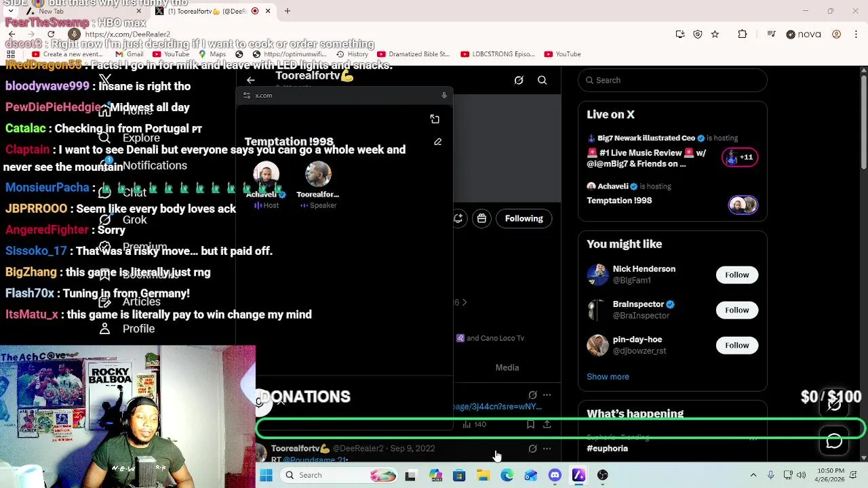Click Show more under You might like
The width and height of the screenshot is (868, 488).
[x=608, y=377]
